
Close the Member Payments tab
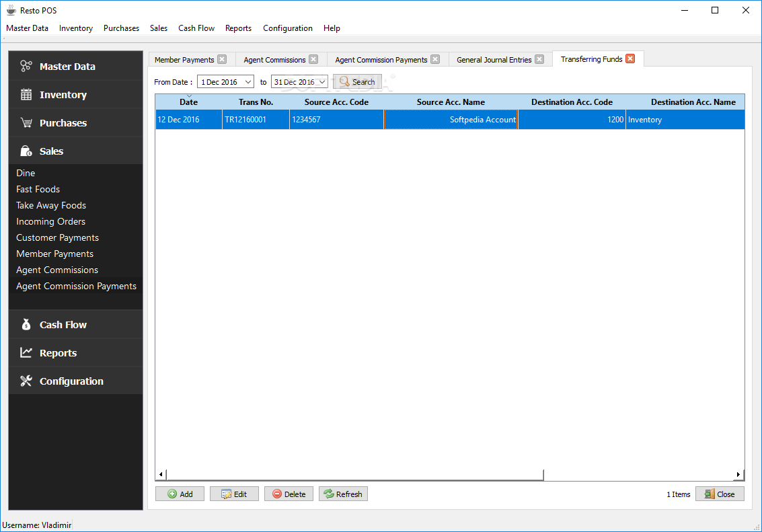pyautogui.click(x=222, y=59)
